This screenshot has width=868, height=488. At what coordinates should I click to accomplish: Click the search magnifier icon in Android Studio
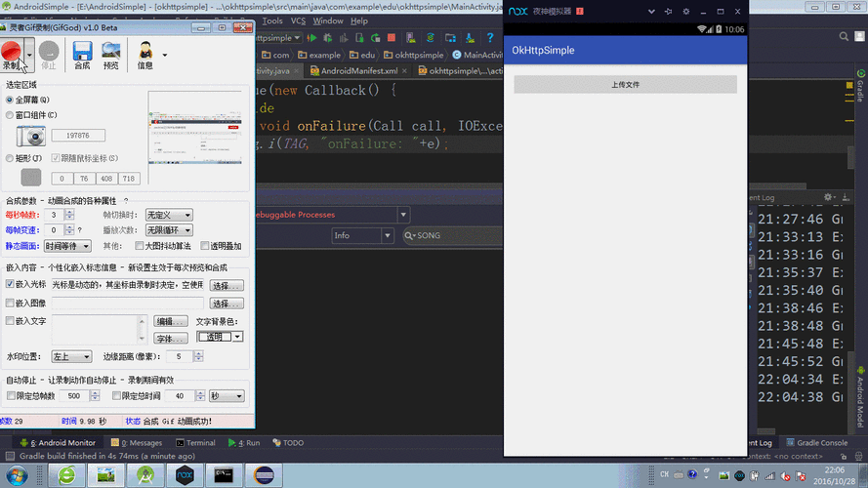844,36
